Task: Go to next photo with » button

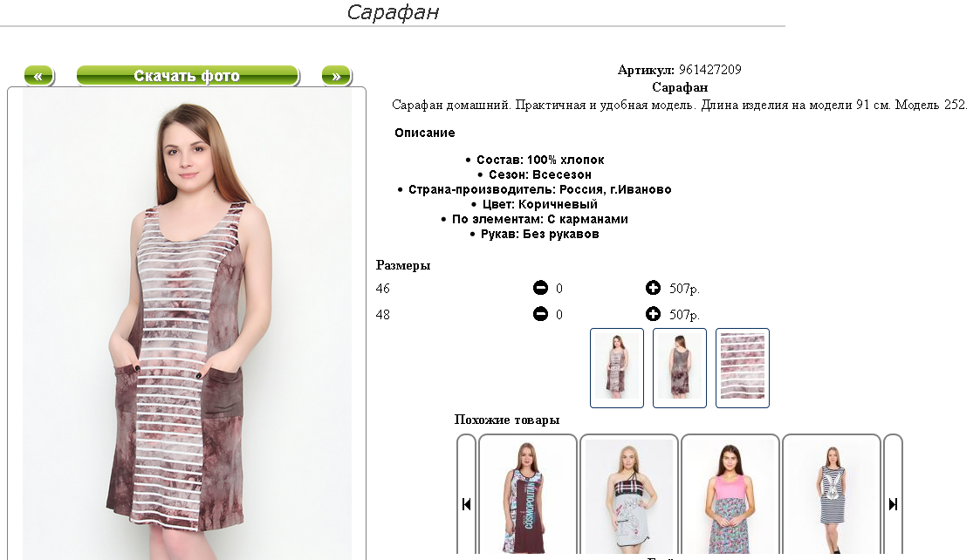Action: click(x=336, y=76)
